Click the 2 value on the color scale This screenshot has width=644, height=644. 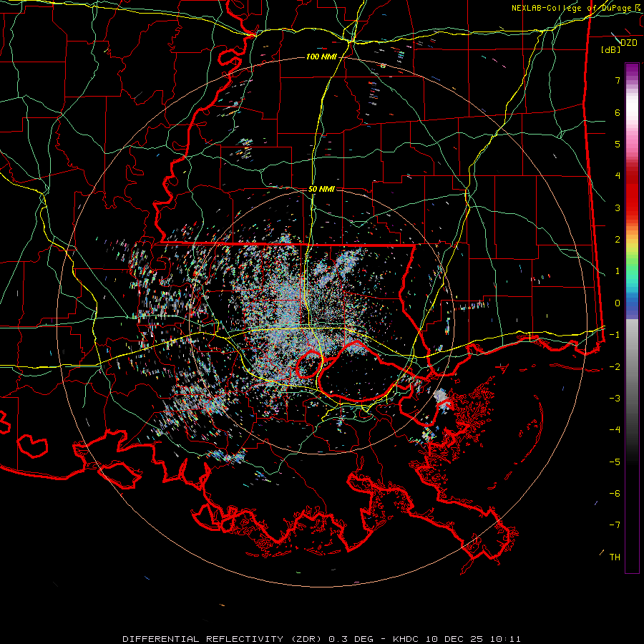coord(618,240)
